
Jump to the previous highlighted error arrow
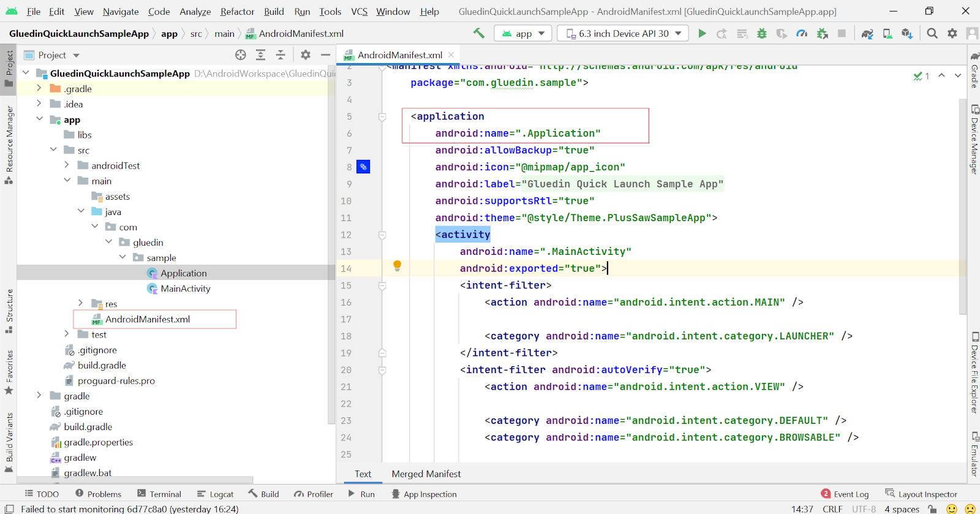point(941,75)
